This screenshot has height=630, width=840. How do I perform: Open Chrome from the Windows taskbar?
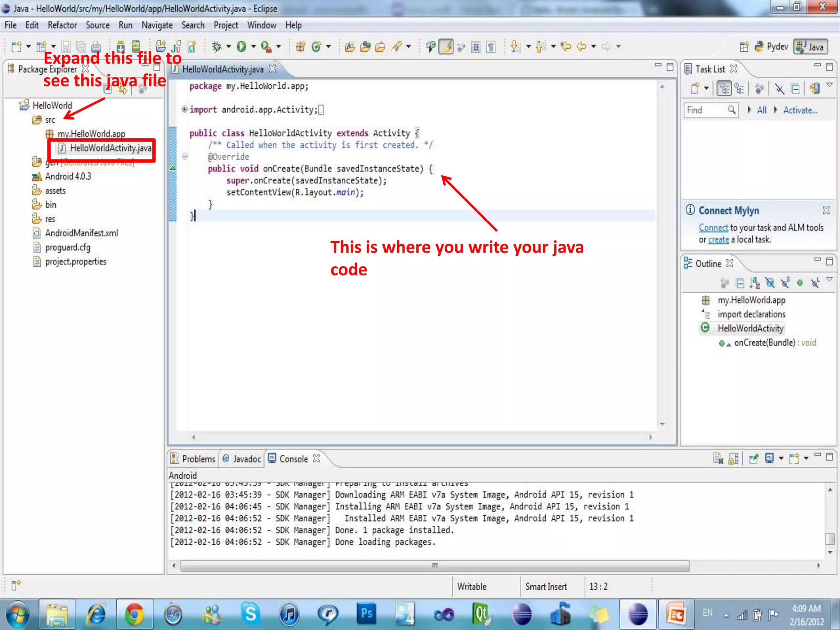tap(135, 614)
